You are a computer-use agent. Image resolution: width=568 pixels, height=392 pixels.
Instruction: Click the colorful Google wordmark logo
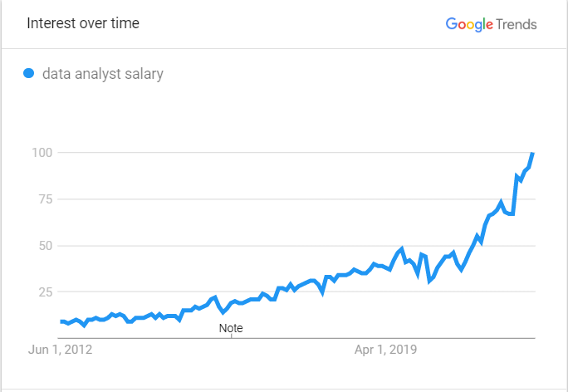pyautogui.click(x=469, y=25)
